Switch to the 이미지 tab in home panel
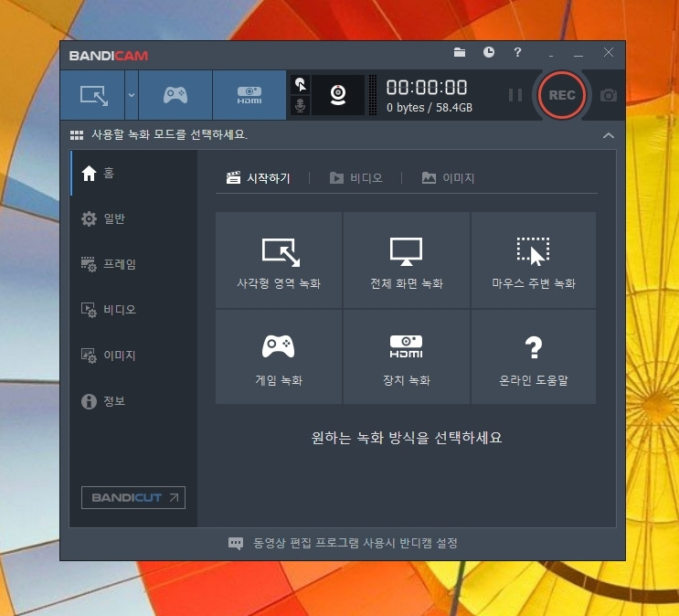This screenshot has width=679, height=616. (x=448, y=178)
